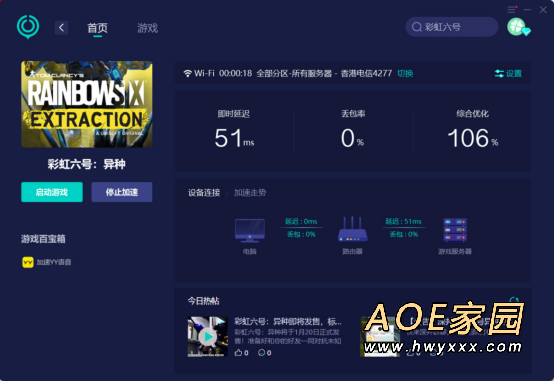Refresh today's hot posts
Viewport: 554px width, 382px height.
(514, 301)
